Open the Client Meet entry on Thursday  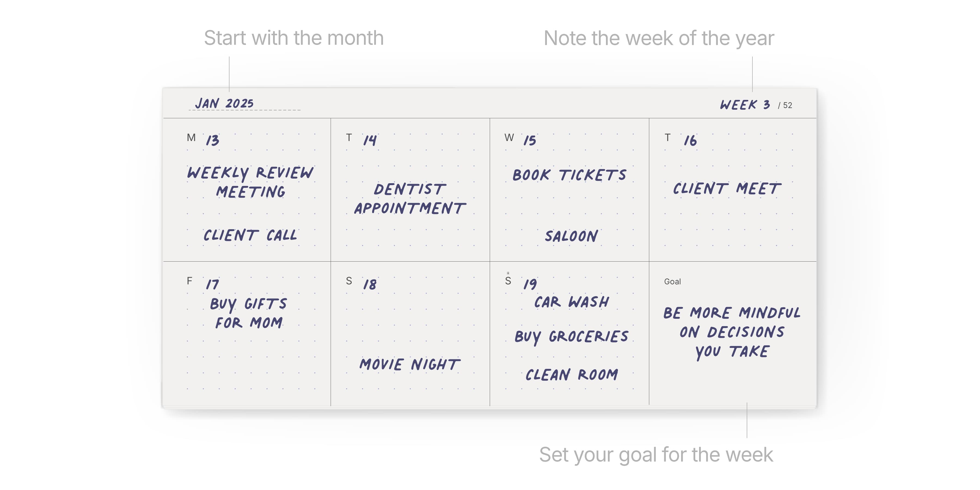726,189
